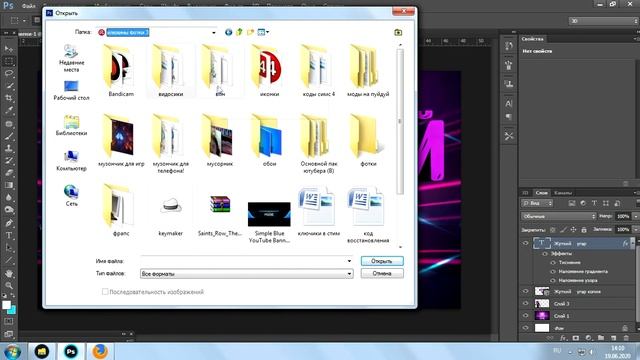The image size is (640, 360).
Task: Hide the Слой 3 layer
Action: pos(525,304)
